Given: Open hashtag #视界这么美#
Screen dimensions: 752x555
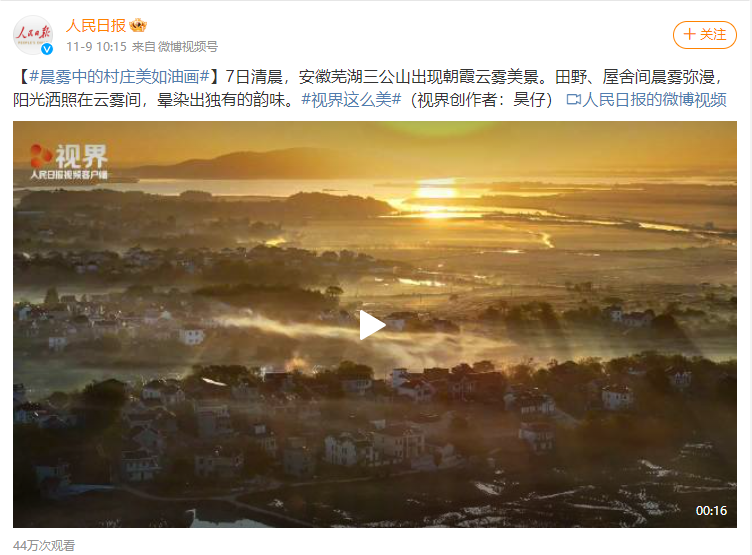Looking at the screenshot, I should click(351, 99).
